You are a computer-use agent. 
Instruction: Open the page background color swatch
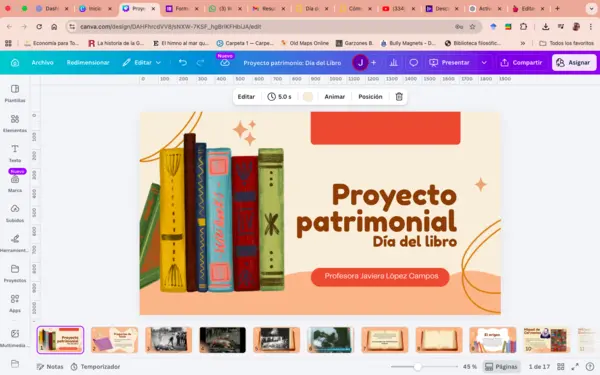(x=308, y=96)
